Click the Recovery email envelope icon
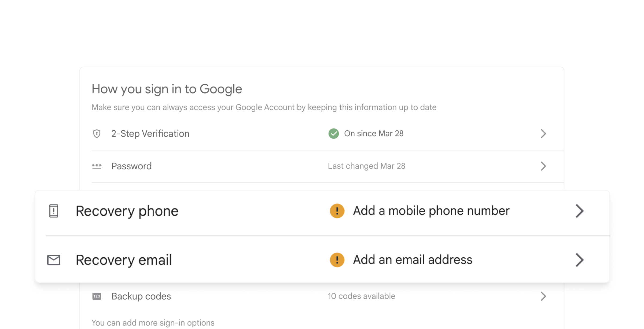Screen dimensions: 644x329 tap(54, 260)
